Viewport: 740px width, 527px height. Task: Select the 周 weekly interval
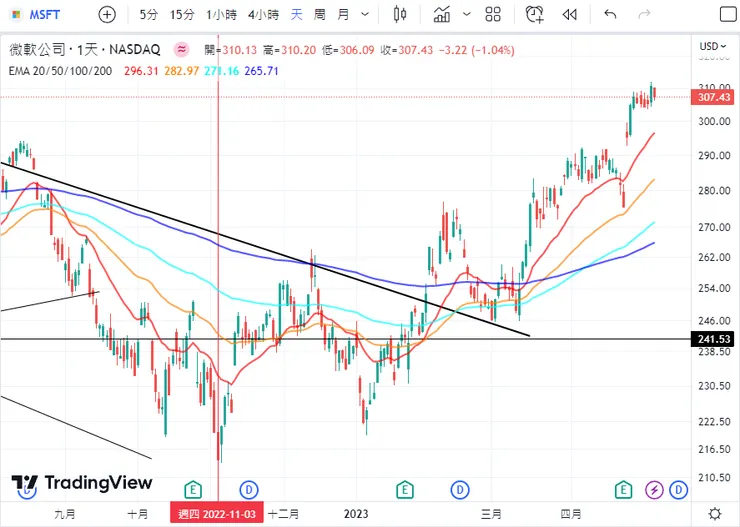pos(320,15)
